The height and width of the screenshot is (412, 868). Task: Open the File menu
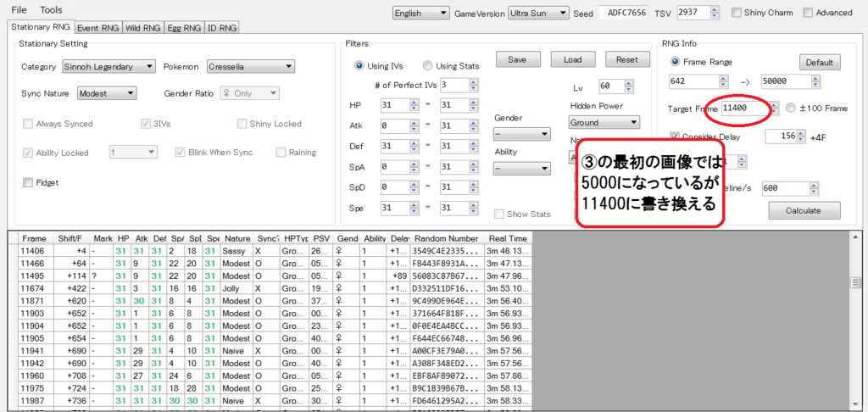coord(19,10)
